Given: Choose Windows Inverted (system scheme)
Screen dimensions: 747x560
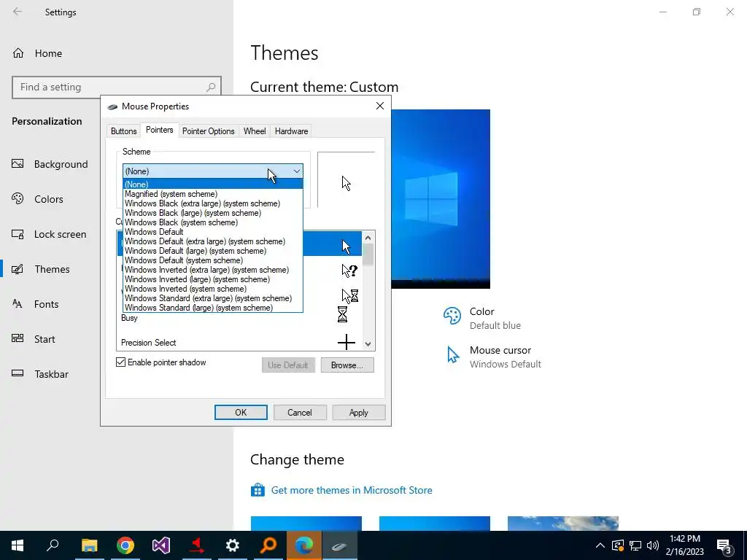Looking at the screenshot, I should pyautogui.click(x=213, y=289).
